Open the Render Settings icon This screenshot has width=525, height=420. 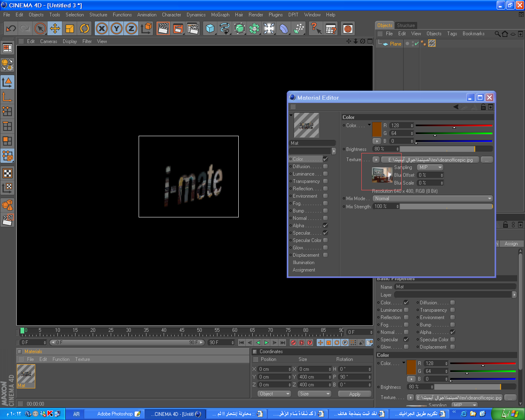click(193, 28)
